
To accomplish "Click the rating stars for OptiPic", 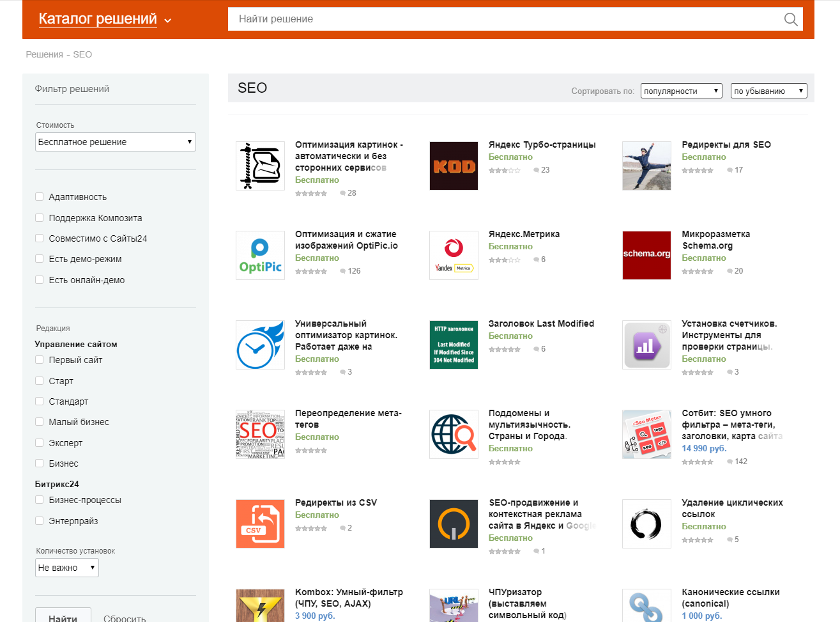I will (x=311, y=272).
